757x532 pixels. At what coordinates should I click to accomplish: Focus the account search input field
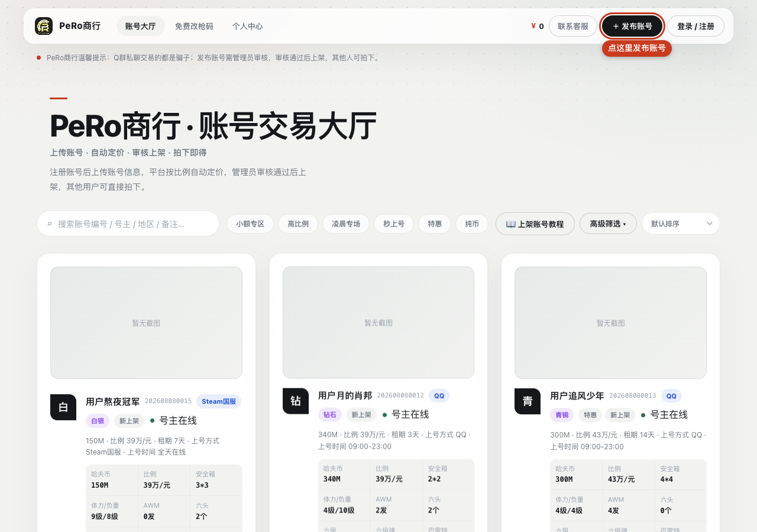[x=128, y=224]
